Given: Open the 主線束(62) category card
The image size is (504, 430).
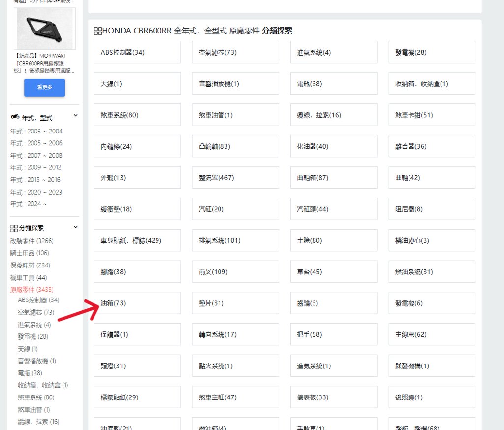Looking at the screenshot, I should point(432,334).
